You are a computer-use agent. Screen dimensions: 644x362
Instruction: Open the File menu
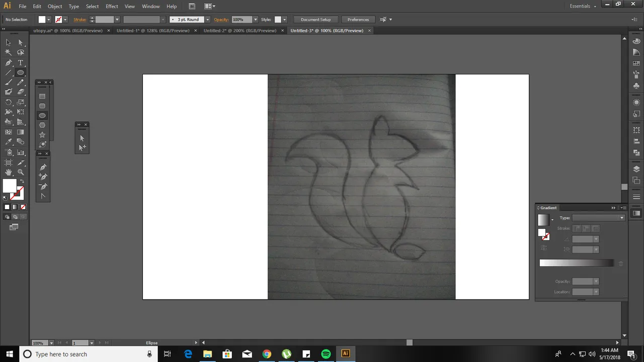click(x=23, y=7)
